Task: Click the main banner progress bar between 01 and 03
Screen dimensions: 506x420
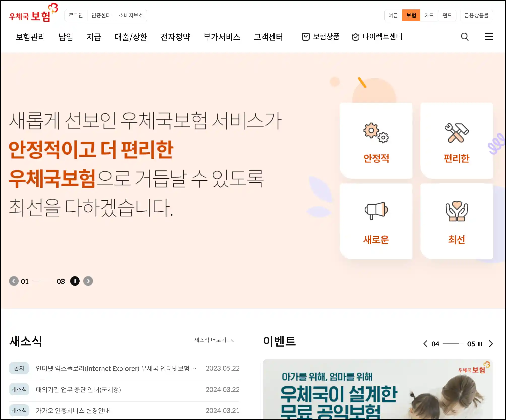Action: pyautogui.click(x=43, y=281)
